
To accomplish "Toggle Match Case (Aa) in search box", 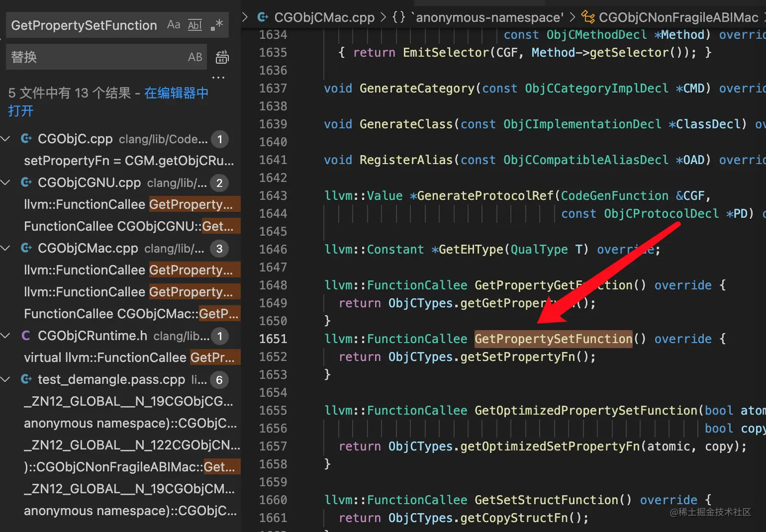I will (173, 25).
